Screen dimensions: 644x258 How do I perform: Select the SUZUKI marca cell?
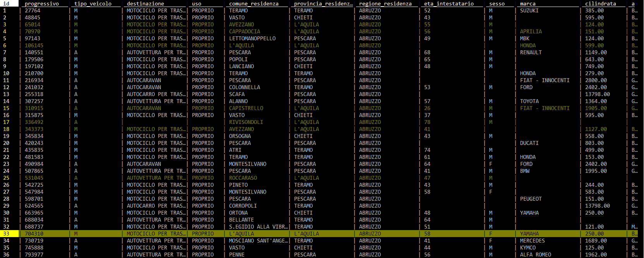tap(529, 10)
